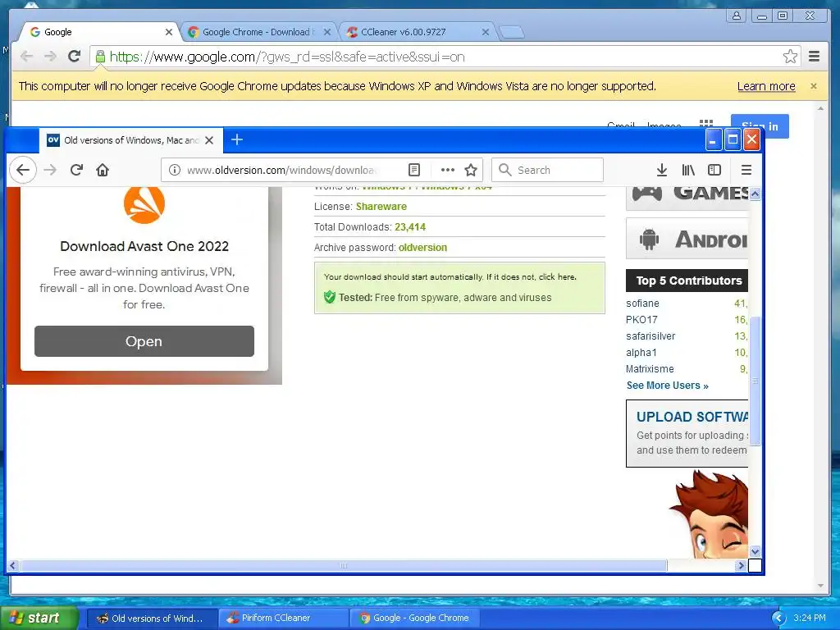Click Chrome forward arrow

pos(50,57)
